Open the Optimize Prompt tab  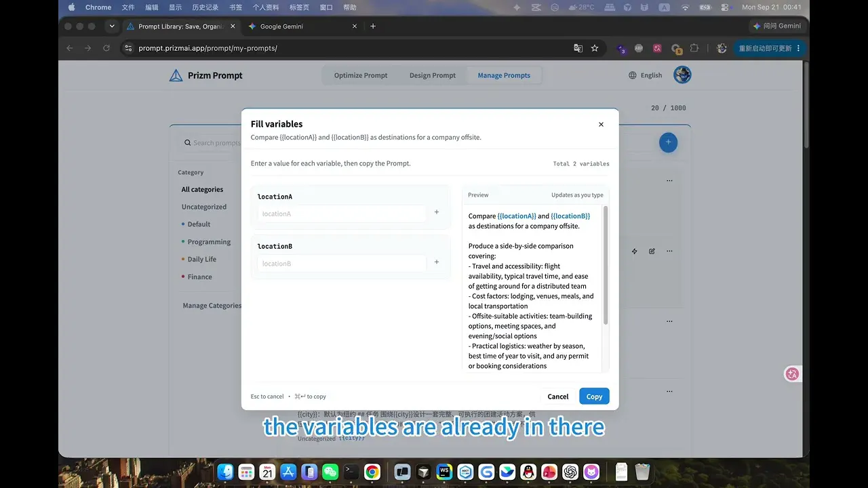click(x=361, y=75)
